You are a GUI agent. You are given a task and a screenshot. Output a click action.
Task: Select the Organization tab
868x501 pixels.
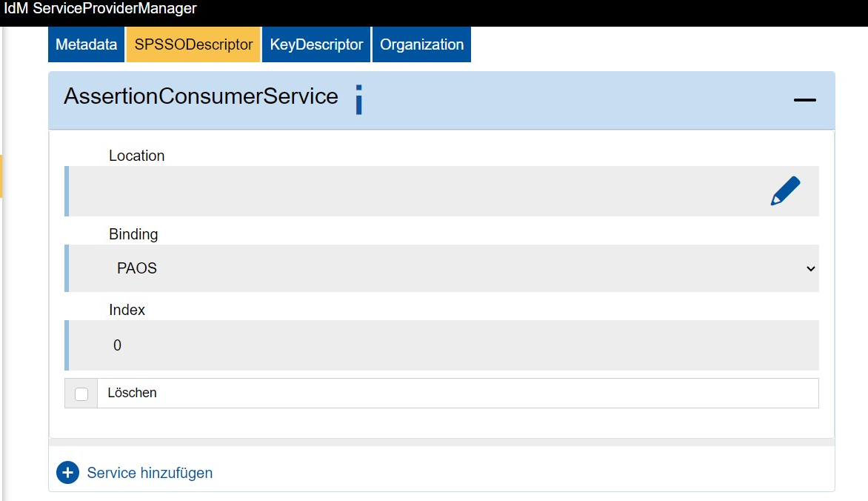click(x=421, y=44)
